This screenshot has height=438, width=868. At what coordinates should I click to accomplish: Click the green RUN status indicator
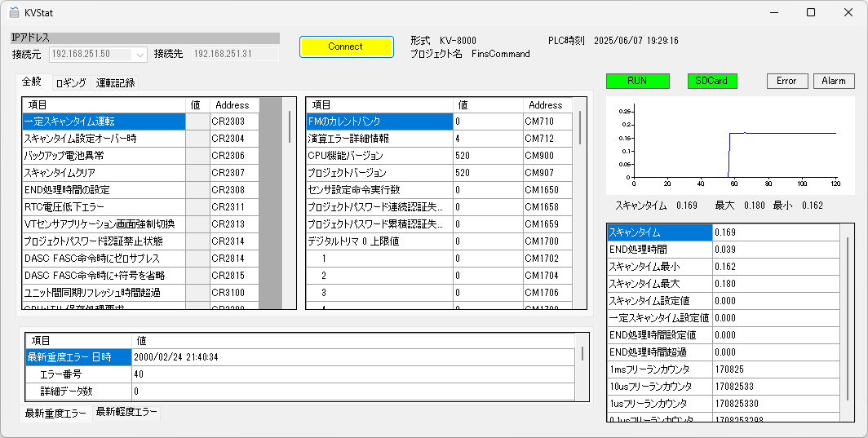(637, 81)
